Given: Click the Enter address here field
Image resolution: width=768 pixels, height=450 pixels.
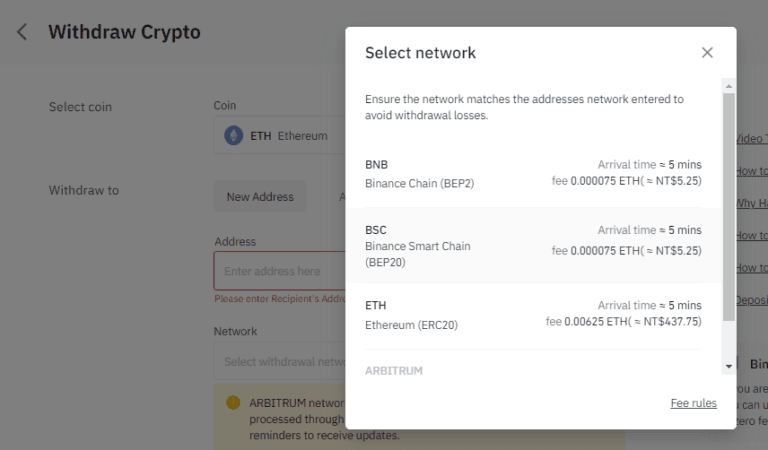Looking at the screenshot, I should click(x=280, y=271).
